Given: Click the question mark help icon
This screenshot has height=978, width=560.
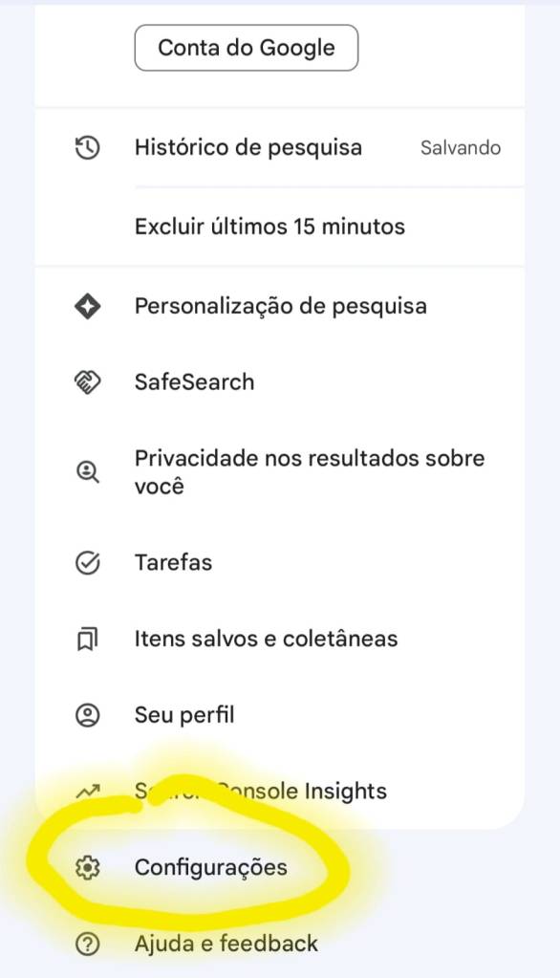Looking at the screenshot, I should pos(87,944).
